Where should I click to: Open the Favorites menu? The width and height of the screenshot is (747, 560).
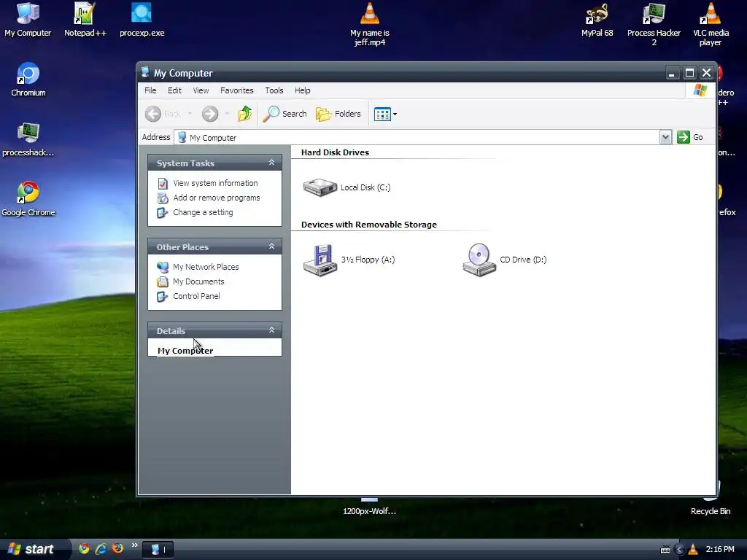pos(237,90)
